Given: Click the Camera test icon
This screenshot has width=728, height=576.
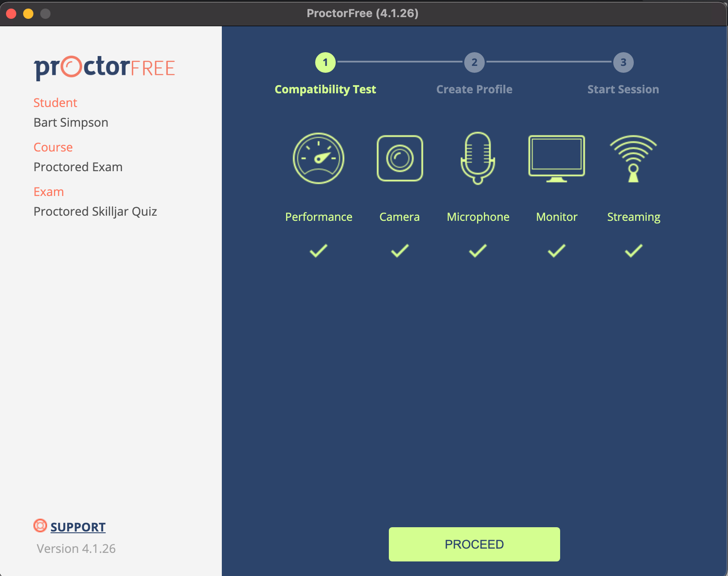Looking at the screenshot, I should [x=400, y=158].
